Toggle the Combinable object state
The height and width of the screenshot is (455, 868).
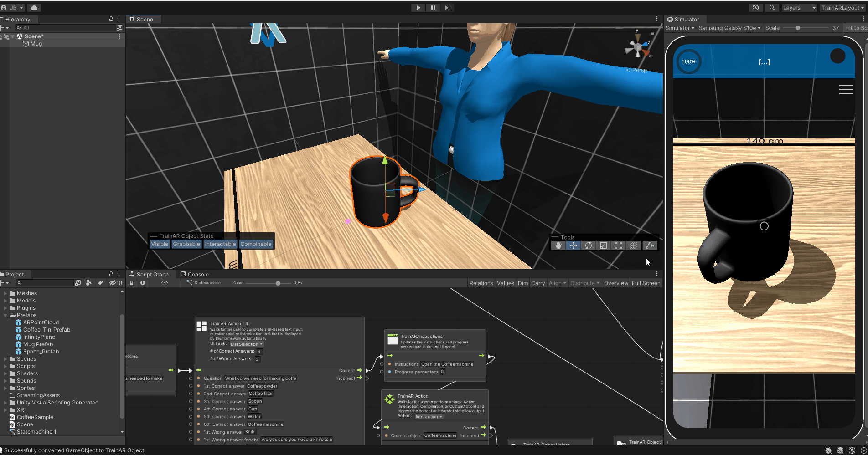256,244
